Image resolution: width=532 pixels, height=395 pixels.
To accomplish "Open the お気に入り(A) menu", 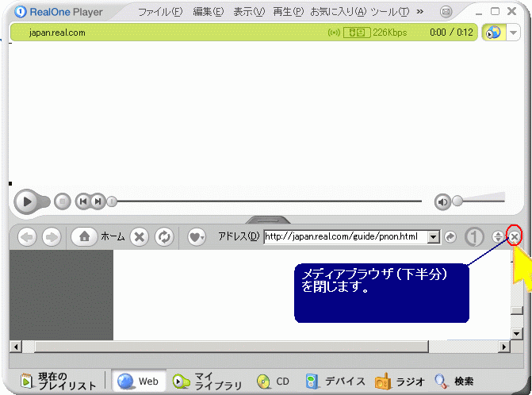I will (x=339, y=12).
